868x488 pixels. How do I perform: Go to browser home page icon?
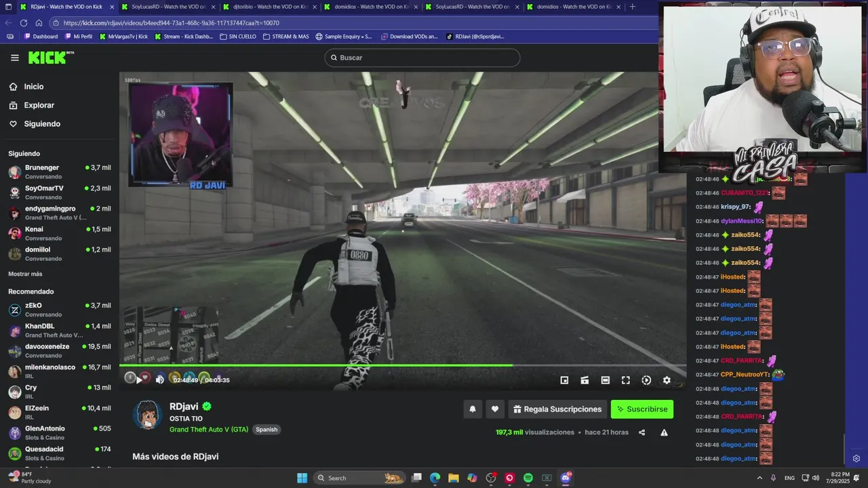[39, 22]
